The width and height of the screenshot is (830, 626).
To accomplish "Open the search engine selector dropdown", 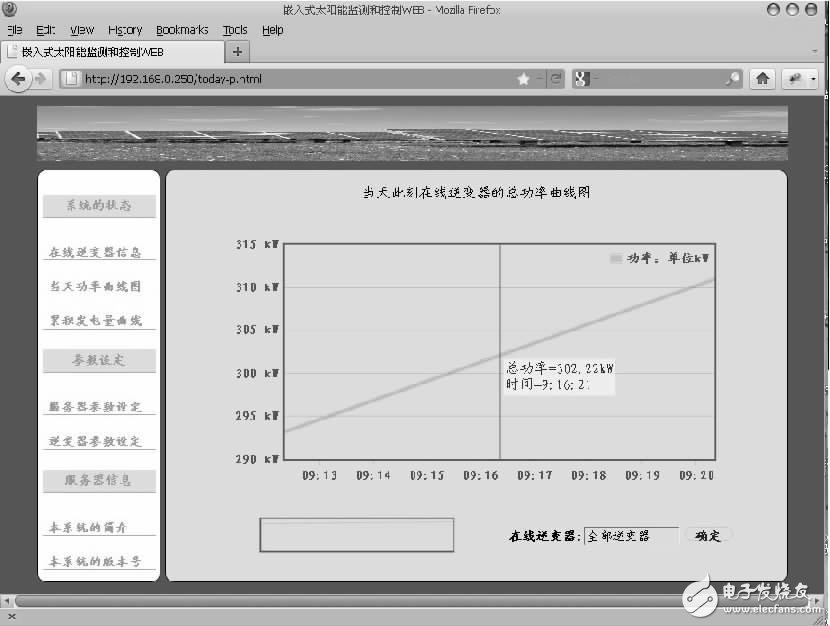I will coord(594,78).
